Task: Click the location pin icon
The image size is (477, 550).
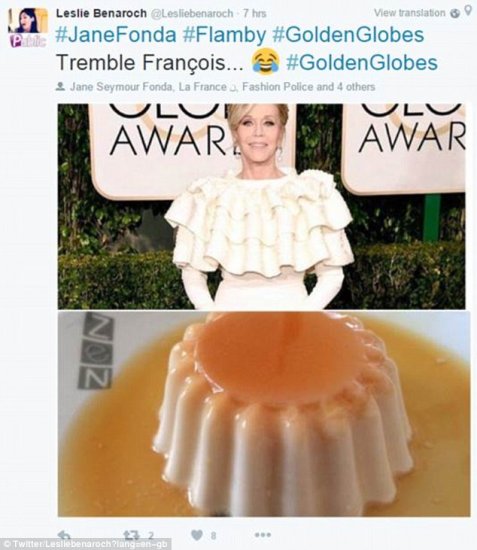Action: click(468, 11)
